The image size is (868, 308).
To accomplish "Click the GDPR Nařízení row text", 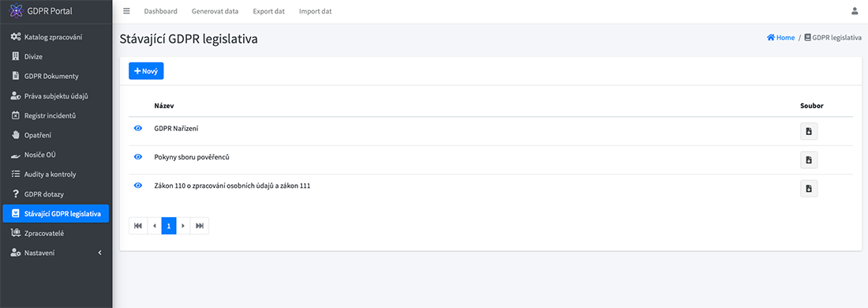I will point(176,129).
